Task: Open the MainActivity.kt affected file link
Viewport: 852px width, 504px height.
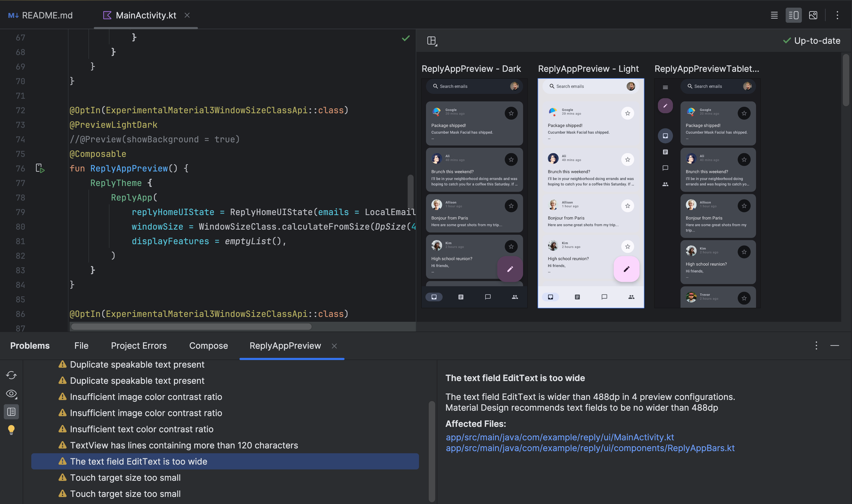Action: [x=559, y=437]
